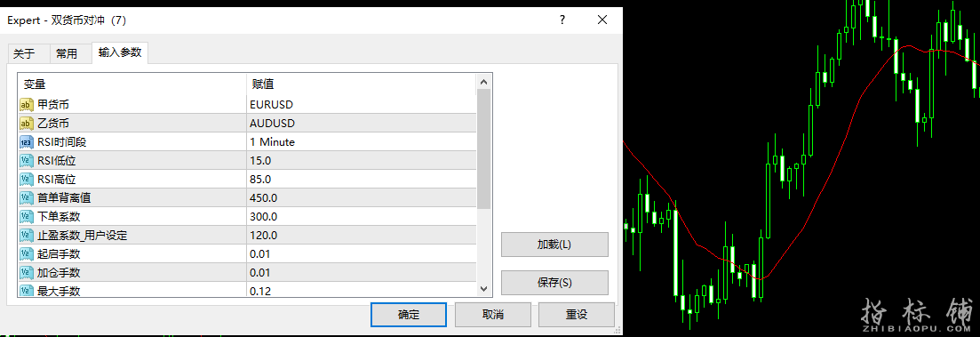
Task: Click the double type icon beside 最大手数
Action: (27, 291)
